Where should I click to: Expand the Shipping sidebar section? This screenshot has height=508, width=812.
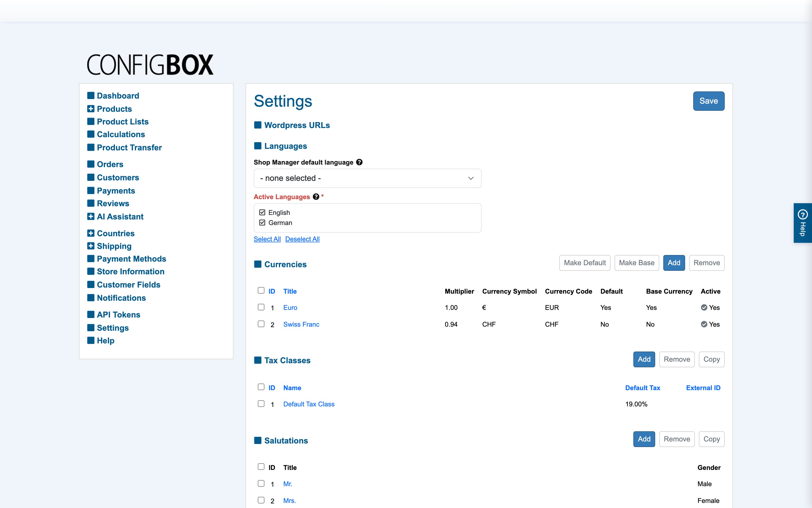(x=91, y=246)
